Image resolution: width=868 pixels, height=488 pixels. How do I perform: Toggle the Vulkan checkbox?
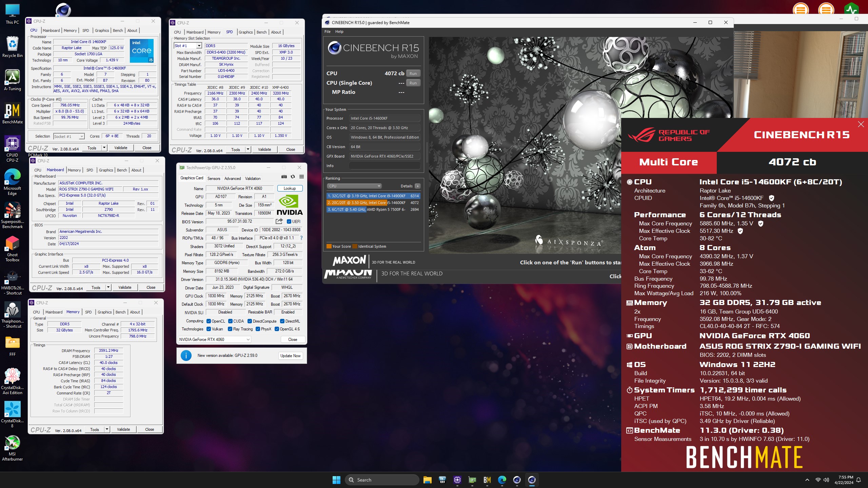(x=209, y=329)
